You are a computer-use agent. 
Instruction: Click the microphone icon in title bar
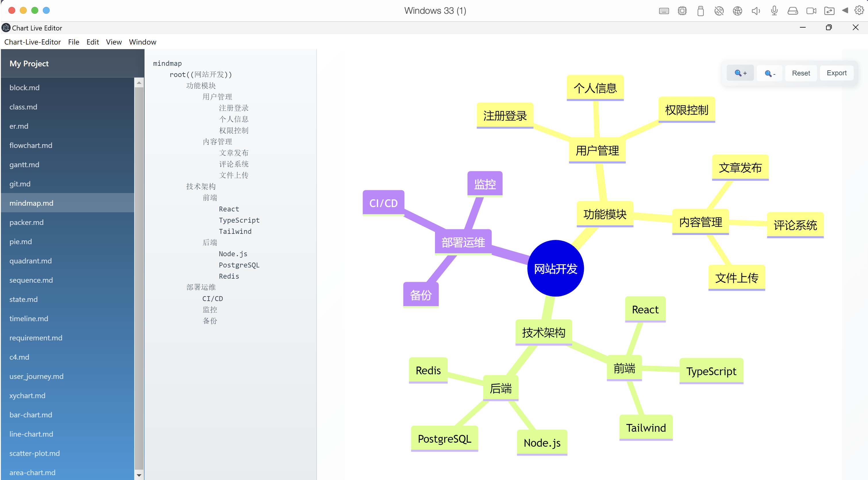pos(774,11)
